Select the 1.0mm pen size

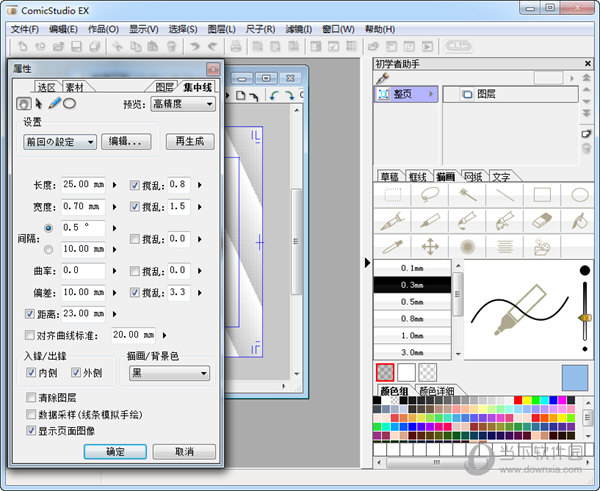point(412,336)
